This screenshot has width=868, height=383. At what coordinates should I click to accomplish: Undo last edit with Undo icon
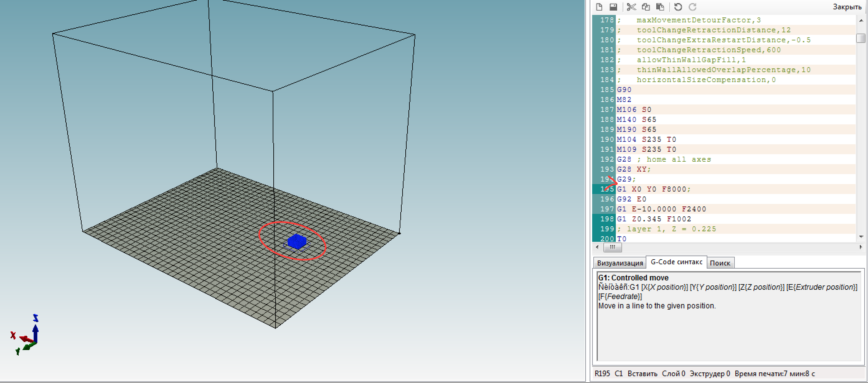pos(678,7)
